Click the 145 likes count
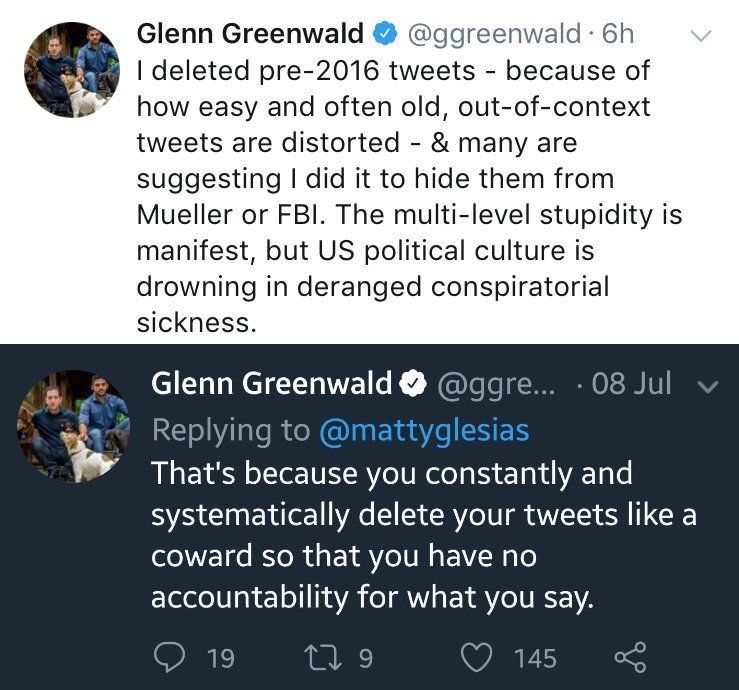Viewport: 739px width, 690px height. pos(535,658)
